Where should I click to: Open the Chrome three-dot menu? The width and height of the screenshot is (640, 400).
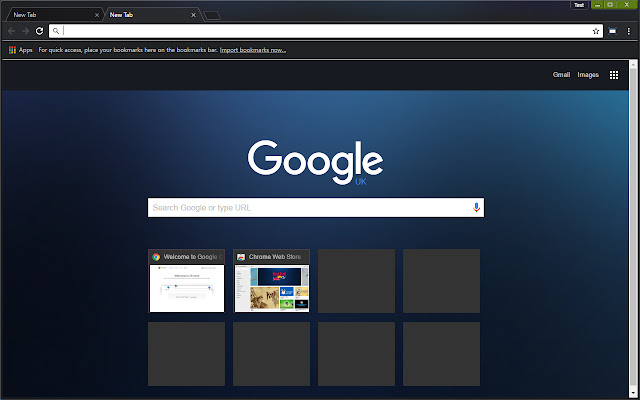(629, 31)
